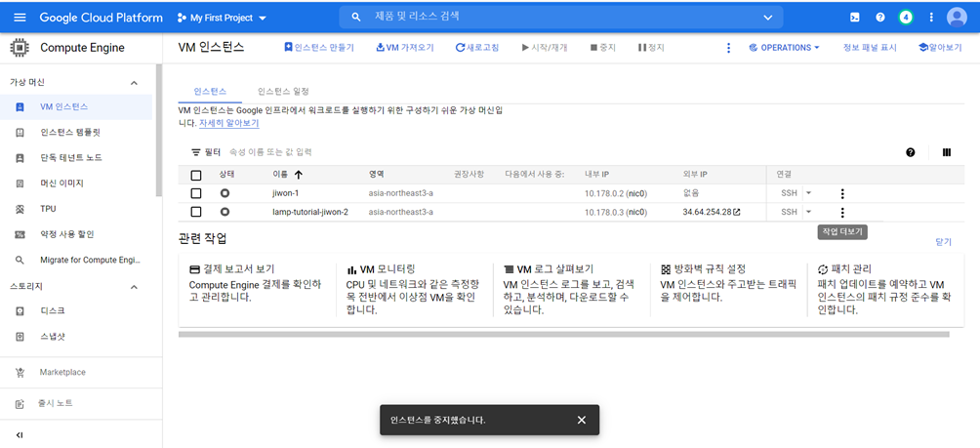Open more actions for jiwon-1 row

click(x=842, y=193)
